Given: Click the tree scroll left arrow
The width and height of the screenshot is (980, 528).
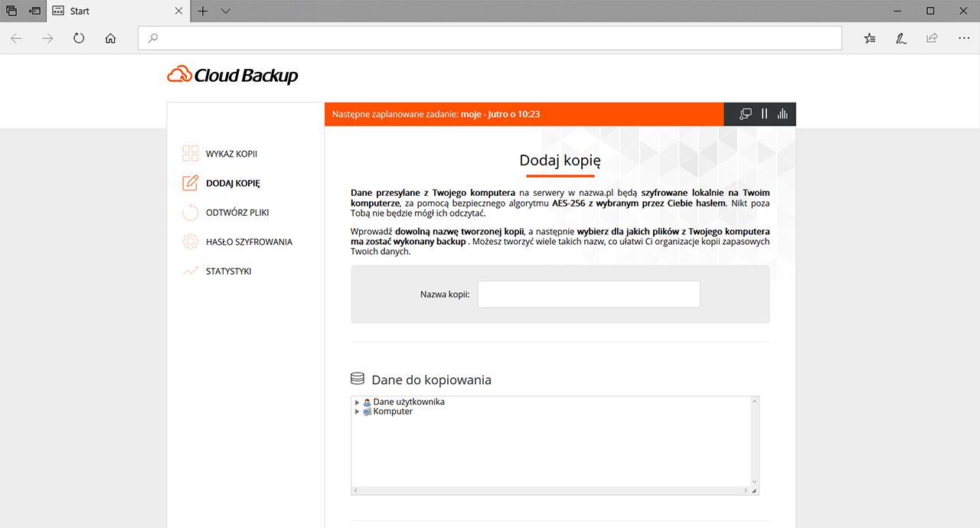Looking at the screenshot, I should (356, 491).
